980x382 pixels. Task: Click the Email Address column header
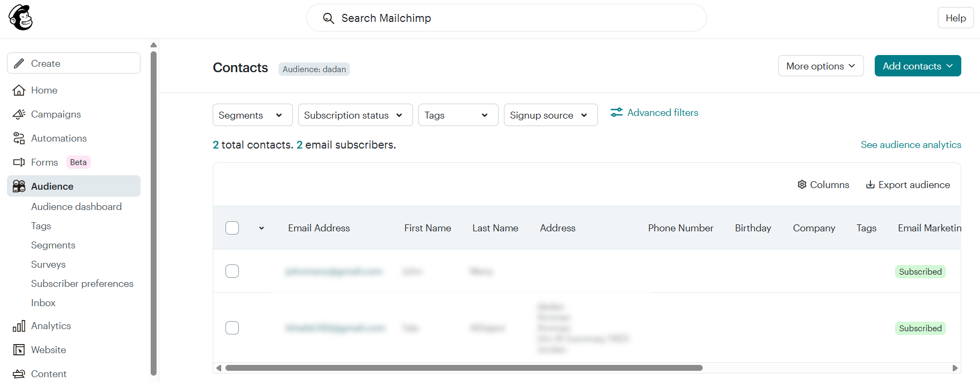coord(319,228)
